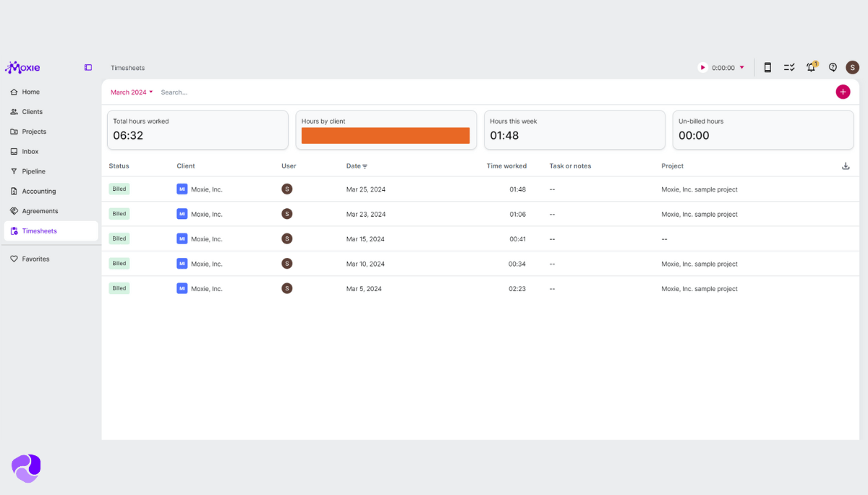Download timesheet data via the export icon

846,165
